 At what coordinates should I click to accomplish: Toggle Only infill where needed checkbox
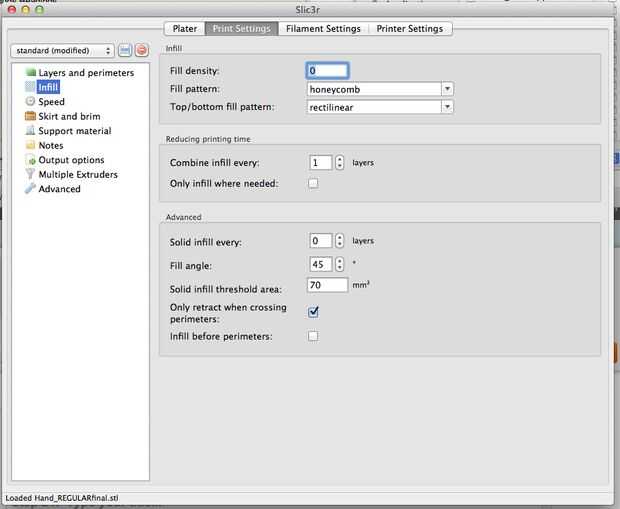(x=313, y=184)
